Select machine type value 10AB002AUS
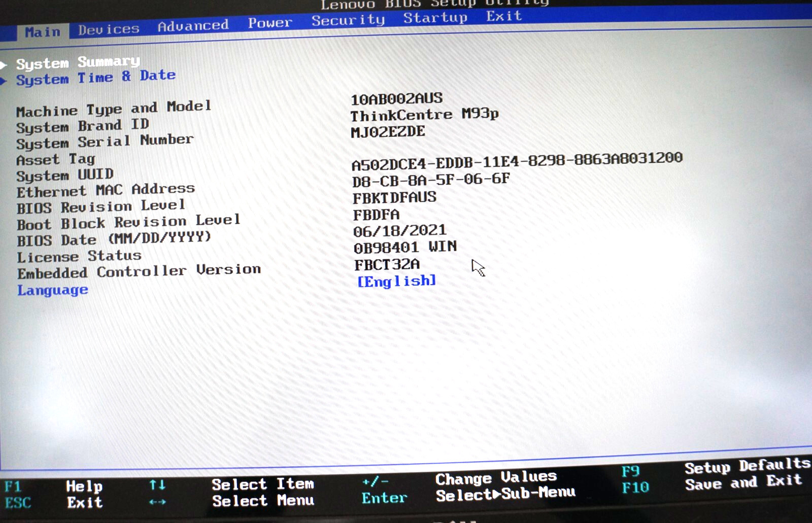This screenshot has height=523, width=812. [396, 98]
